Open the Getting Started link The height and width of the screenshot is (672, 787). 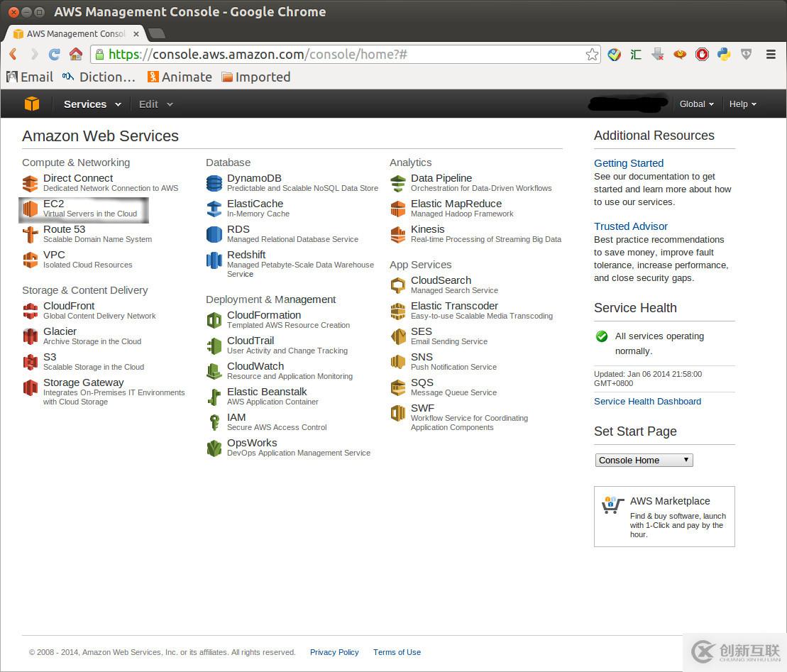coord(629,163)
